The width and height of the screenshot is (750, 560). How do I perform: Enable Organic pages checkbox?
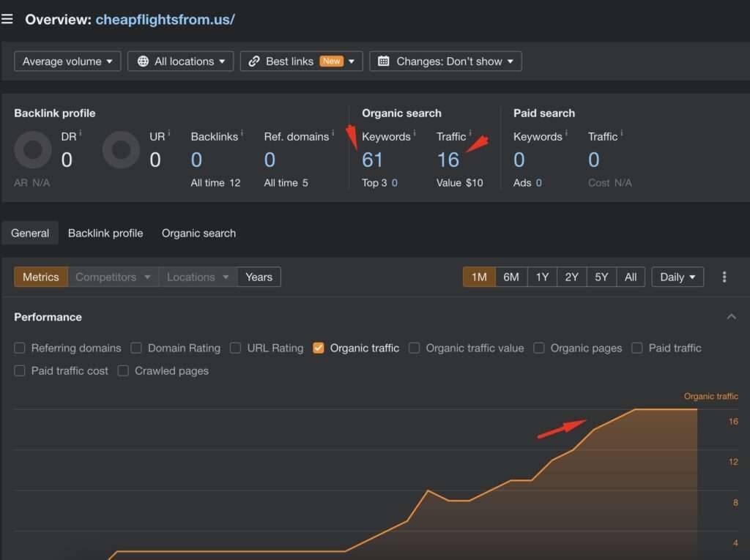tap(539, 348)
